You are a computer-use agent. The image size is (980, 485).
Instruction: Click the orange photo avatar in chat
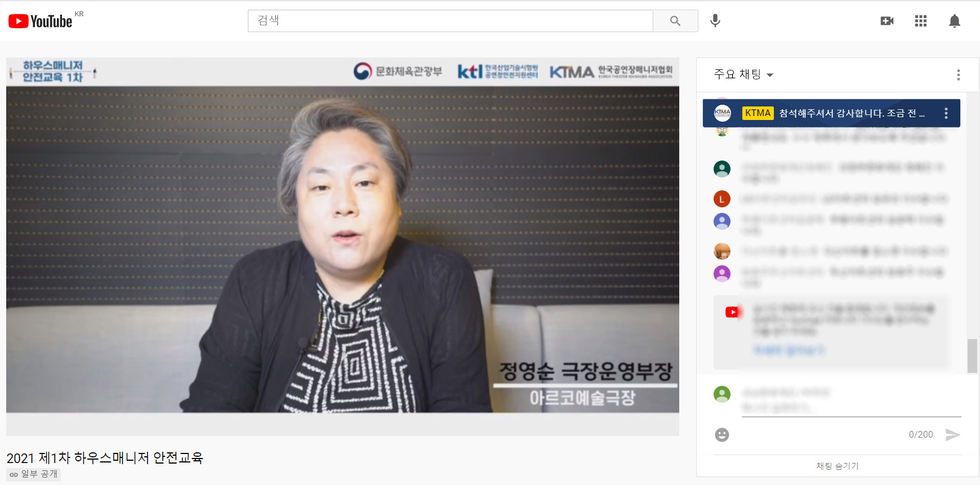tap(722, 251)
